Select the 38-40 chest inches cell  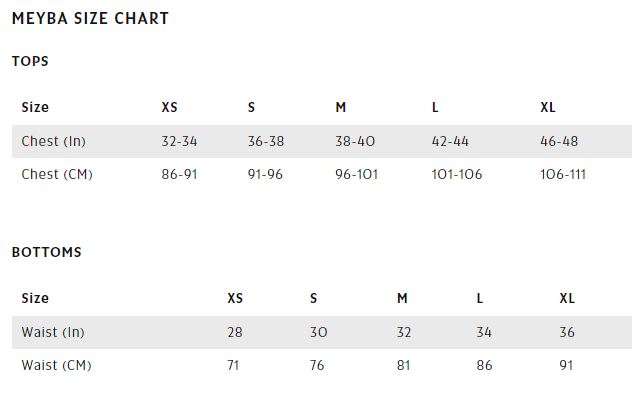click(355, 141)
